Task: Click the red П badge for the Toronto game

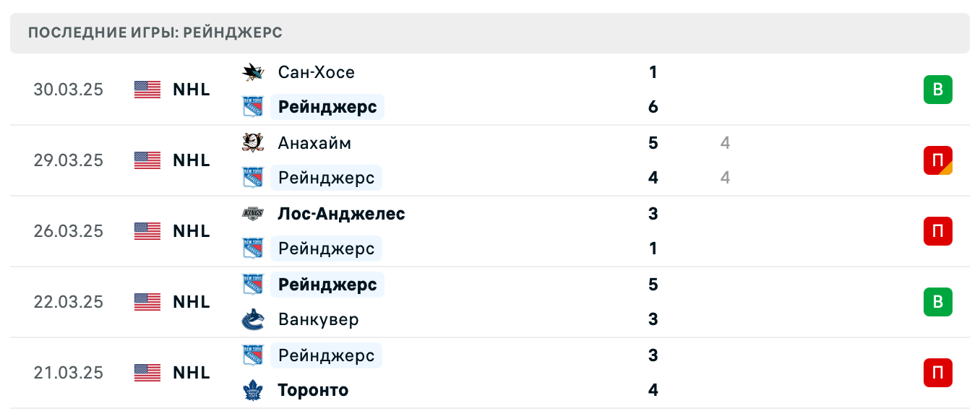Action: [938, 373]
